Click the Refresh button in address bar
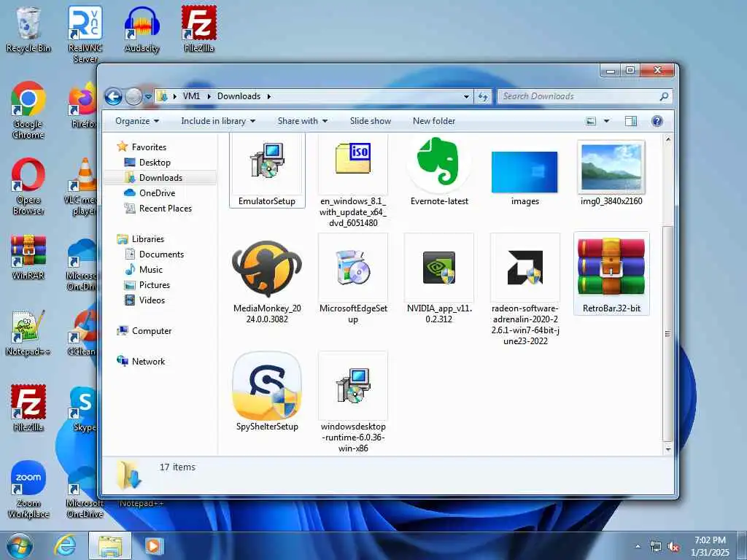This screenshot has width=747, height=560. tap(483, 96)
